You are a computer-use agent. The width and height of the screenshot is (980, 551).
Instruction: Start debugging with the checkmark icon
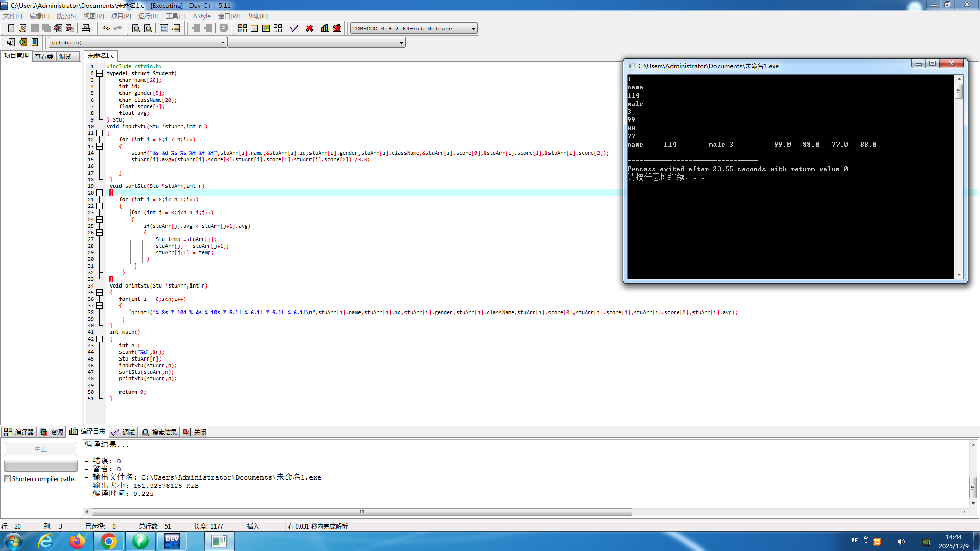[294, 28]
